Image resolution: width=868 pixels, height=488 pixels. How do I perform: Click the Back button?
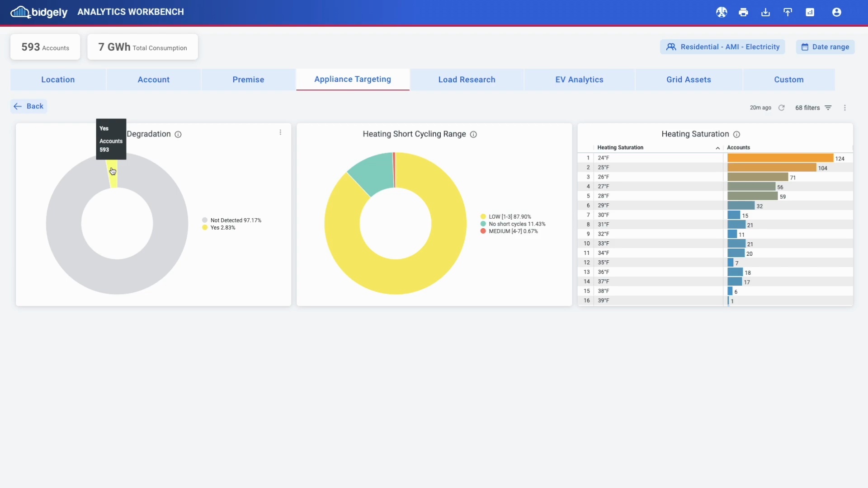coord(29,106)
